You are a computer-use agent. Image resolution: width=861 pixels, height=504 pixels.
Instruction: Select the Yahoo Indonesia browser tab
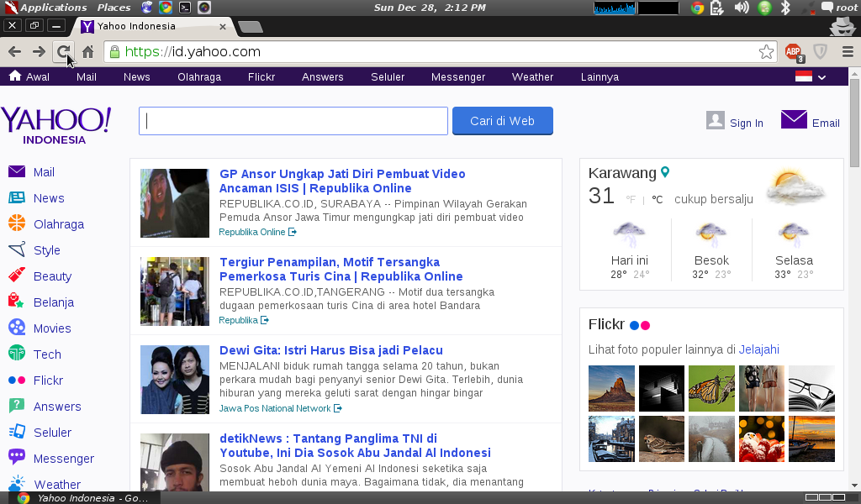point(154,26)
